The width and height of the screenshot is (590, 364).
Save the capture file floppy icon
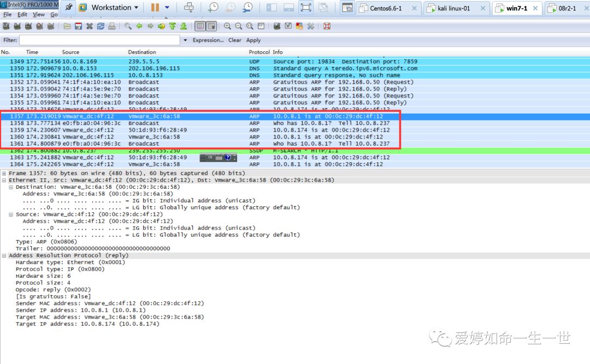(78, 26)
